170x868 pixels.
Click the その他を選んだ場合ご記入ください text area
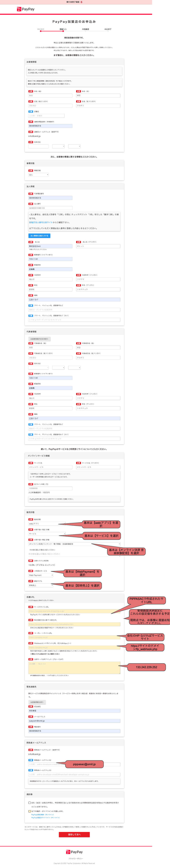coord(74,554)
